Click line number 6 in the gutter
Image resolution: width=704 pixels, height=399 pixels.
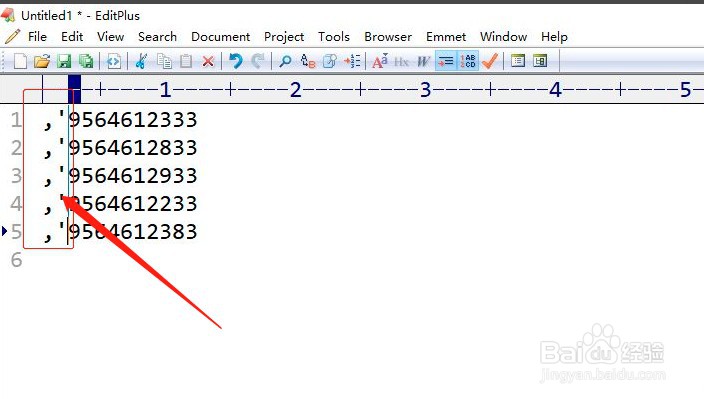pos(16,260)
